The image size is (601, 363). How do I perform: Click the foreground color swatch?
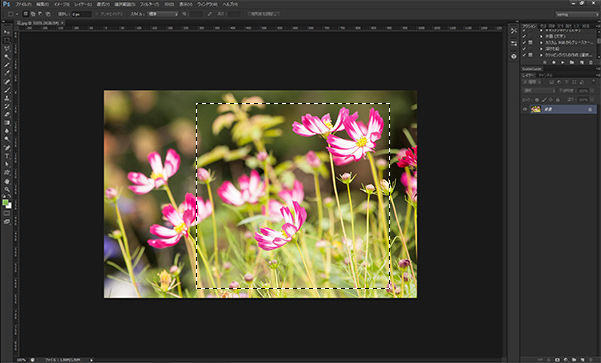point(5,202)
